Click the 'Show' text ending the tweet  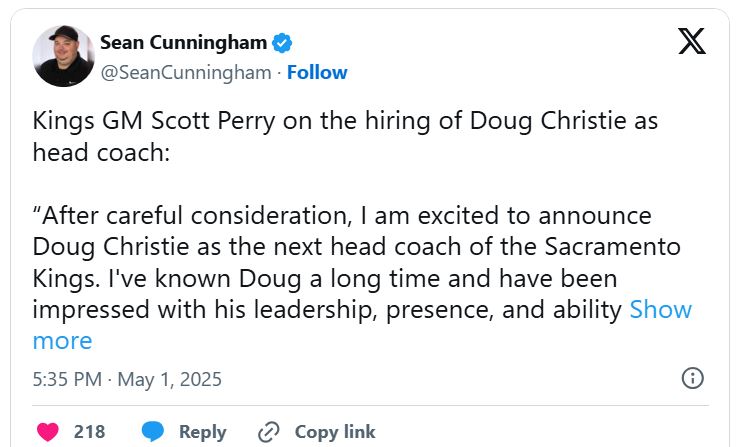660,310
